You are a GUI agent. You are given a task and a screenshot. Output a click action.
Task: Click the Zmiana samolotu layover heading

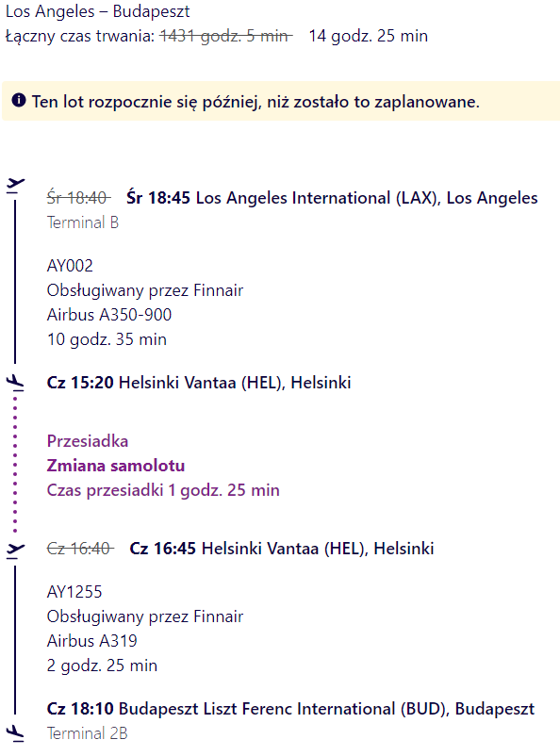point(116,466)
